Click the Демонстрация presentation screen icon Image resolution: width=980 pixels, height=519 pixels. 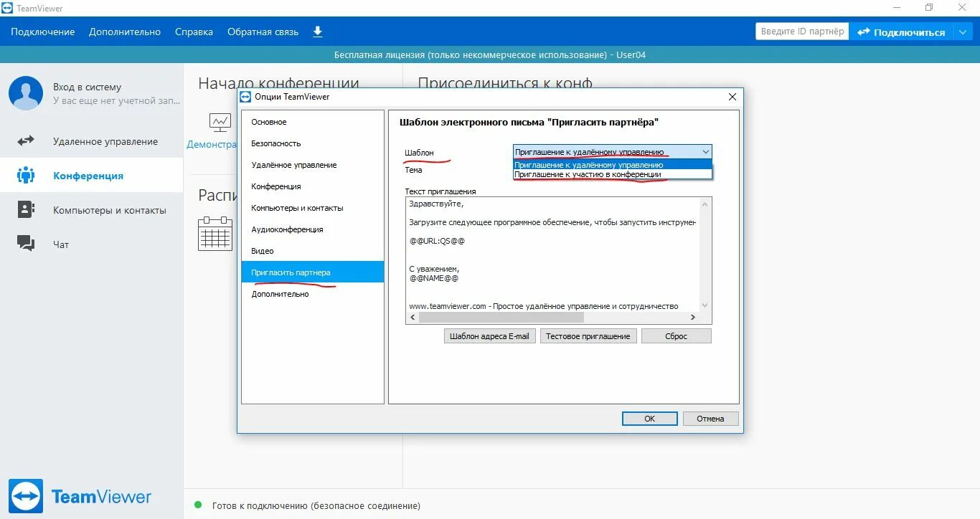(x=220, y=123)
